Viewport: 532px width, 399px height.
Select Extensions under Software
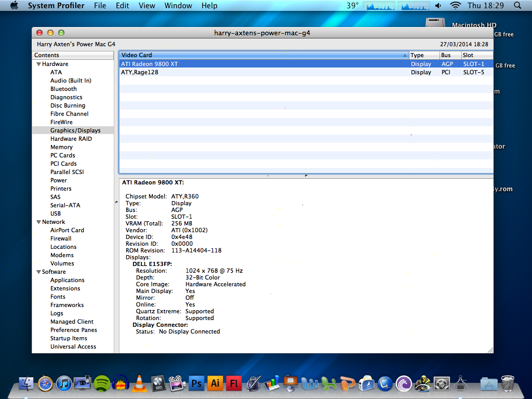[x=65, y=288]
